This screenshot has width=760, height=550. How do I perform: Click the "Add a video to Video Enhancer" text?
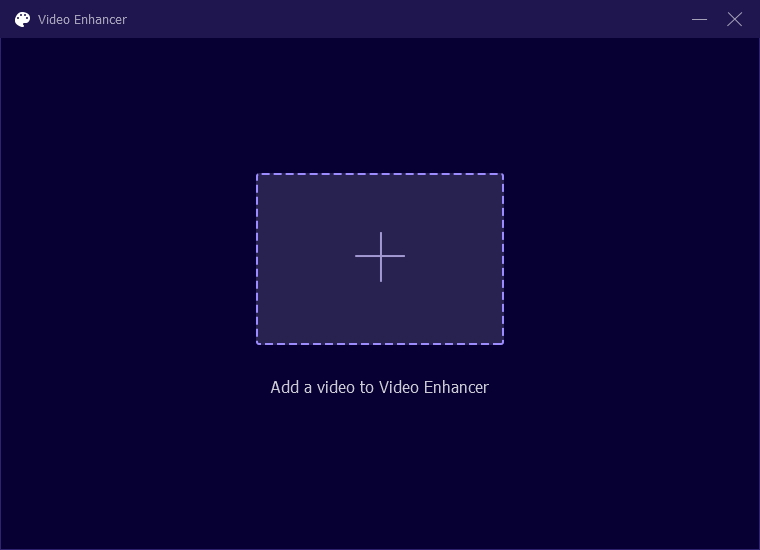pos(380,387)
